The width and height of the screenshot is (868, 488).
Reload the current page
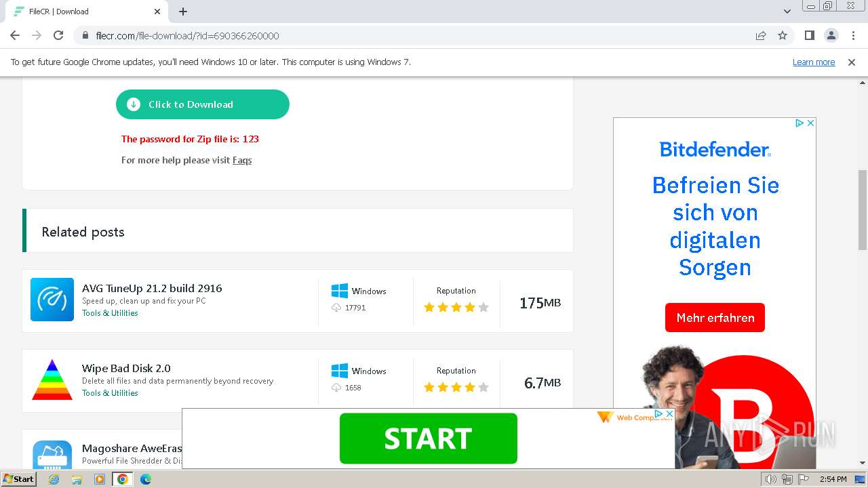tap(58, 35)
